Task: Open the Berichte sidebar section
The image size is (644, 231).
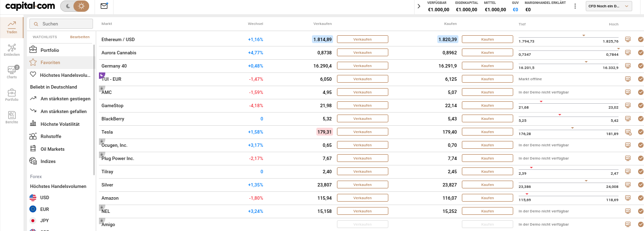Action: click(12, 117)
